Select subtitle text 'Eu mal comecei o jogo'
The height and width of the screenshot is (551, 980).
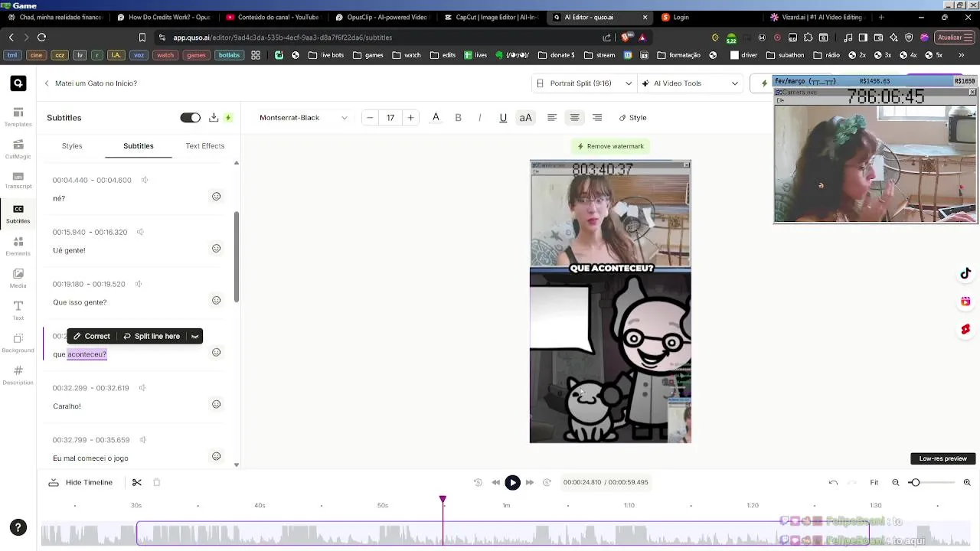[x=90, y=458]
